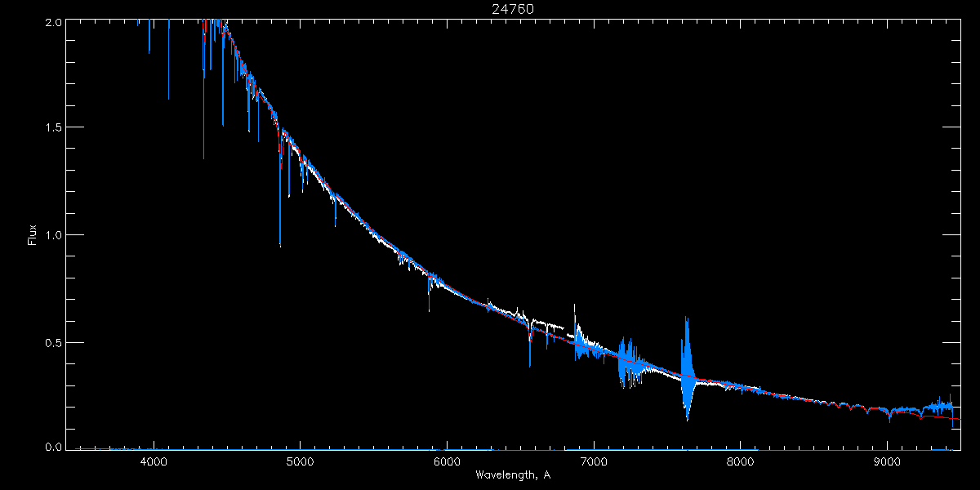980x490 pixels.
Task: Click the 1.0 tick label on y-axis
Action: [x=53, y=234]
